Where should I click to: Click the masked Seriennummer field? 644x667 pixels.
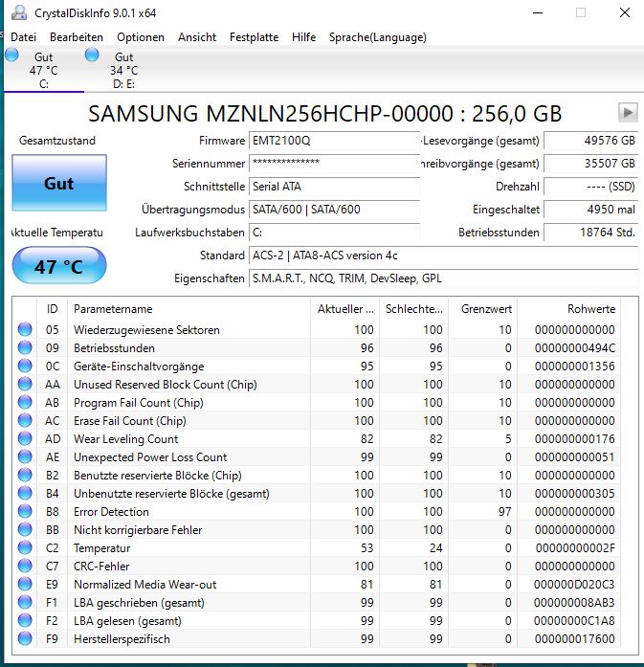(334, 164)
